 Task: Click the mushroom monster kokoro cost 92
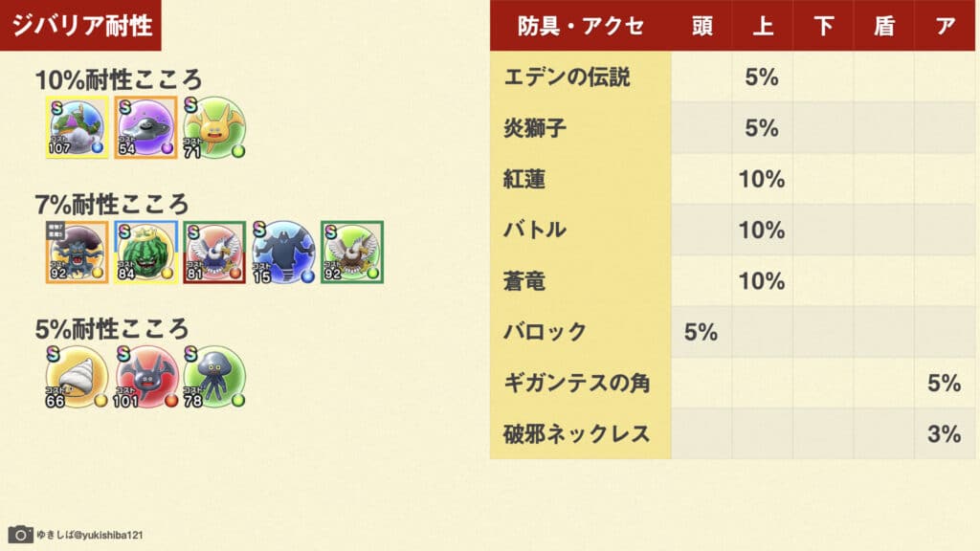click(77, 252)
